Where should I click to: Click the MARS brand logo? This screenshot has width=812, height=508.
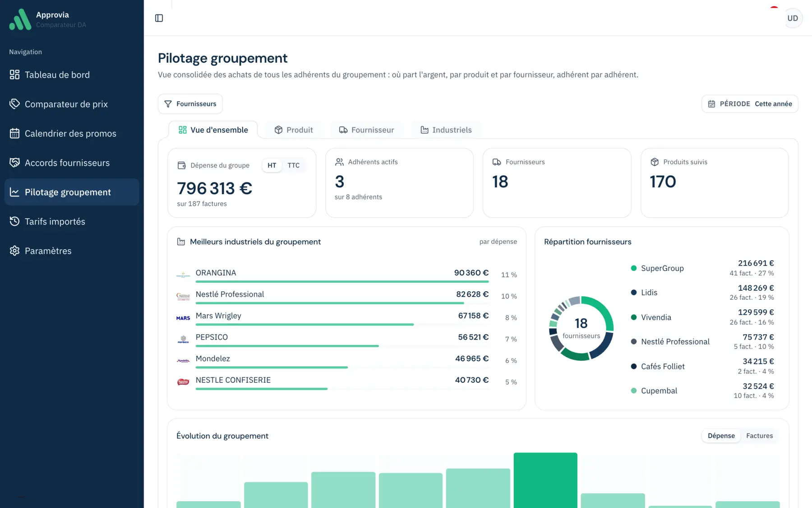183,318
